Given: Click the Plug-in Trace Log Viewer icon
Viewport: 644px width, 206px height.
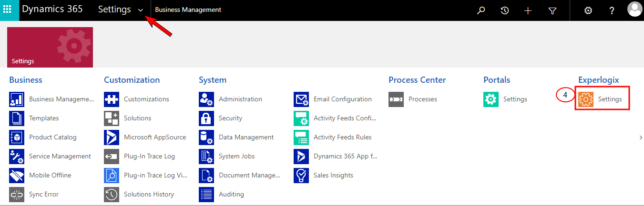Looking at the screenshot, I should (x=112, y=176).
